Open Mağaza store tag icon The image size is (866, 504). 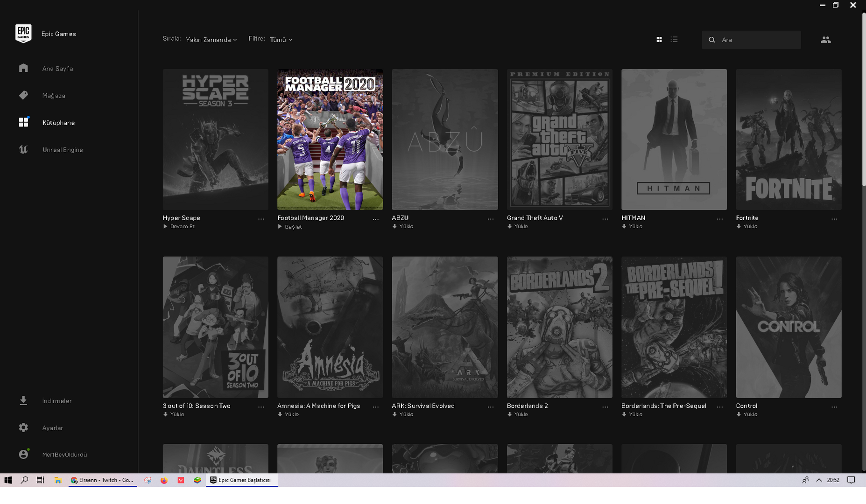23,95
